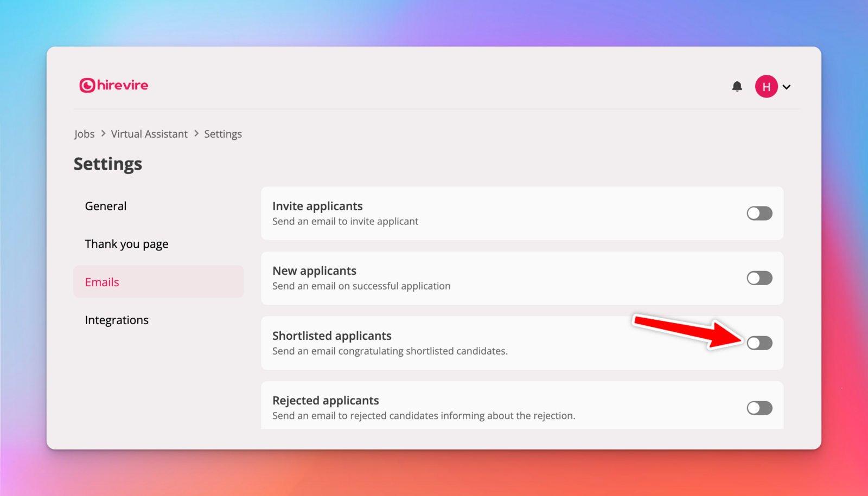
Task: Open the Thank you page tab
Action: point(126,244)
